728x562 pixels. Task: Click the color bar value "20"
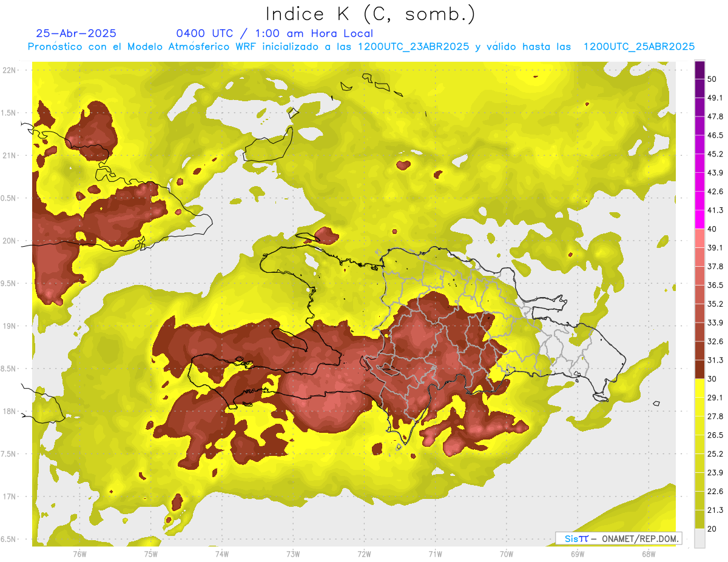click(713, 529)
